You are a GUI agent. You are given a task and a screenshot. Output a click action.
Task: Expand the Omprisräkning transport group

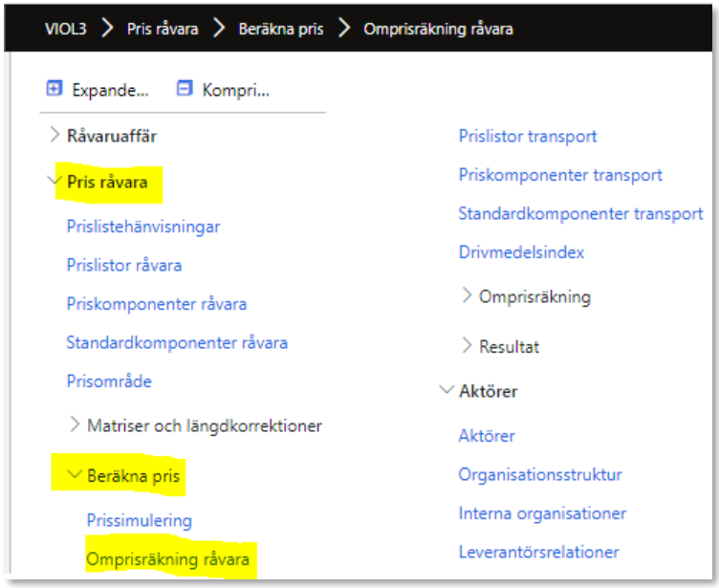click(x=467, y=296)
